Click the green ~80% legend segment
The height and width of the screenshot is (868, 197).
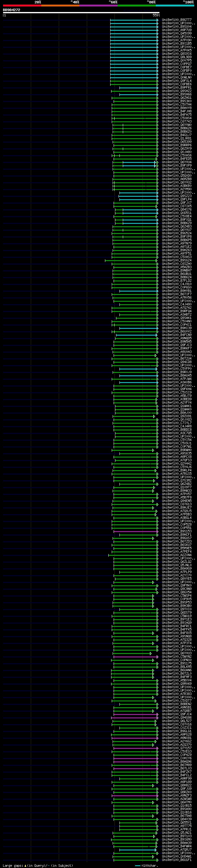pos(137,6)
